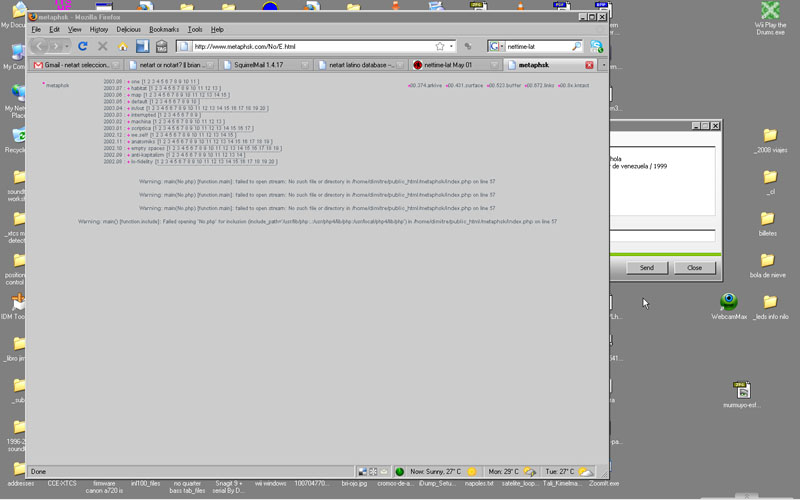Click the search magnifier icon
800x500 pixels.
pos(576,47)
